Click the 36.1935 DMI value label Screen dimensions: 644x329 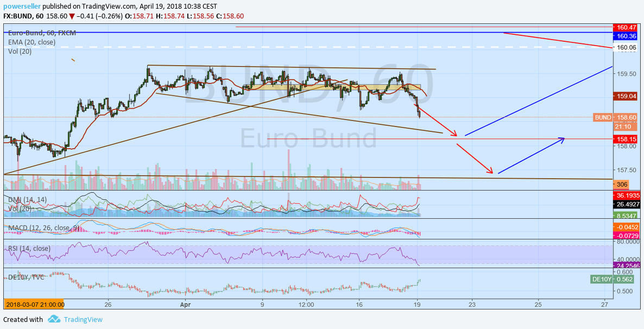point(627,195)
